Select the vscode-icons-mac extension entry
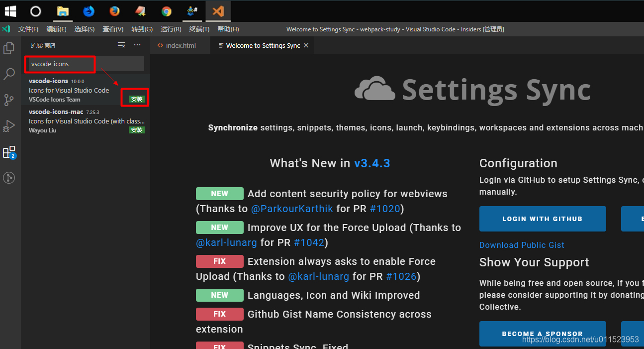 pos(86,121)
